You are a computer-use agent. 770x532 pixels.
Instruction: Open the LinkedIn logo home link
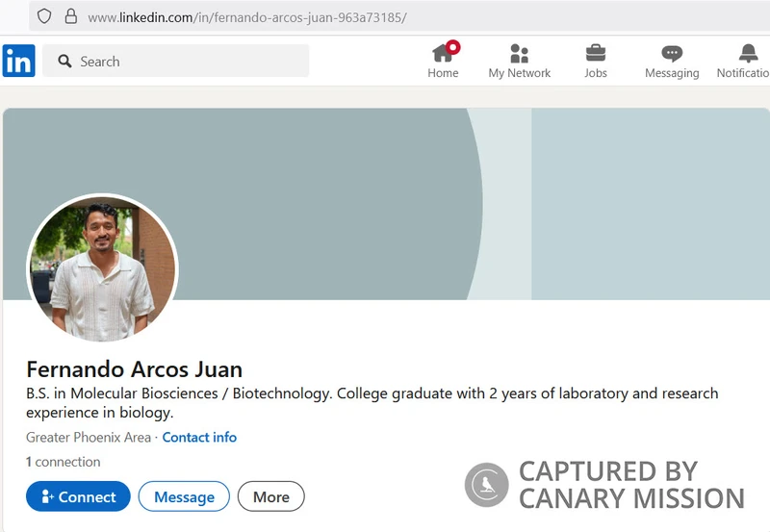point(18,61)
